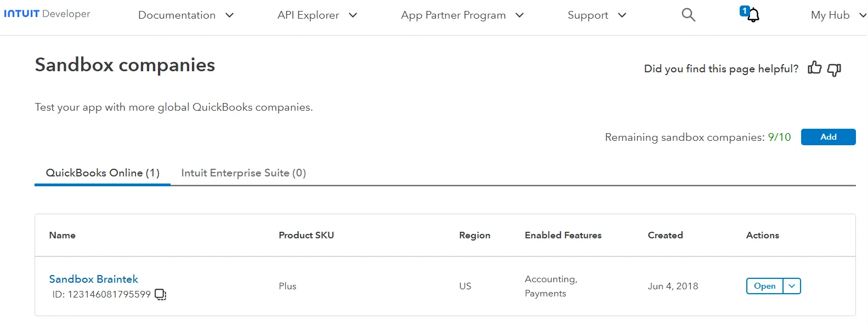Screen dimensions: 868x326
Task: Open the Sandbox Braintek company
Action: pyautogui.click(x=764, y=286)
